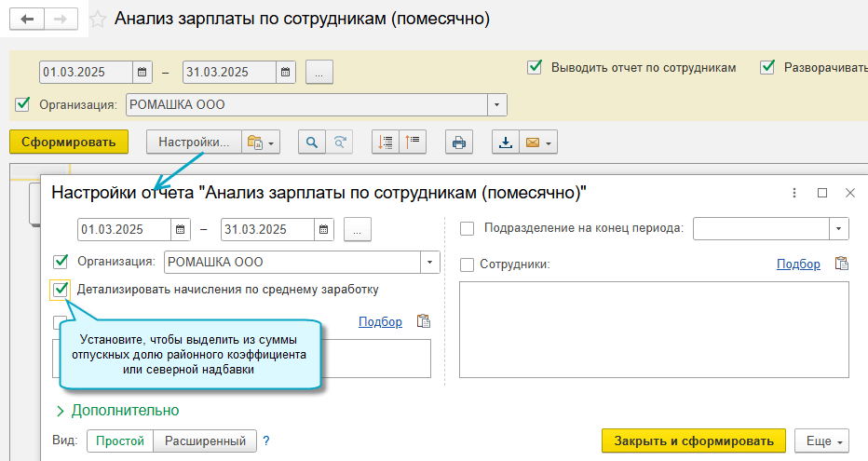
Task: Click the Сотрудники list field
Action: click(654, 330)
